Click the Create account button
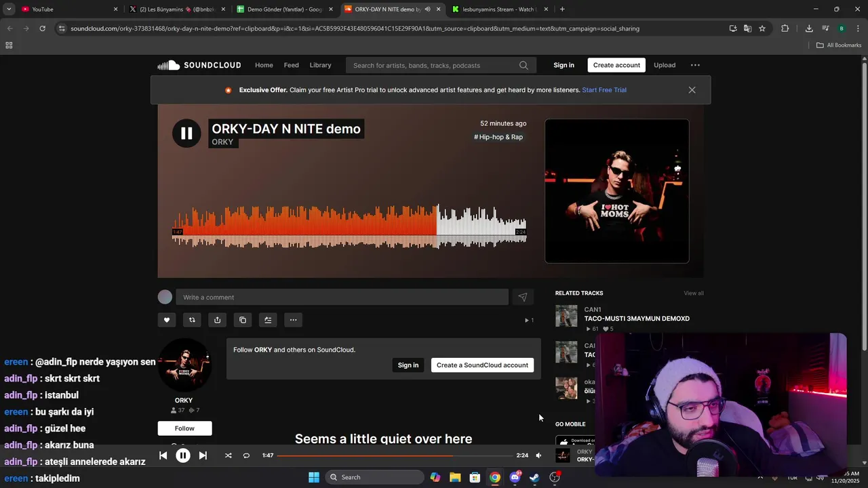Image resolution: width=868 pixels, height=488 pixels. pyautogui.click(x=616, y=65)
